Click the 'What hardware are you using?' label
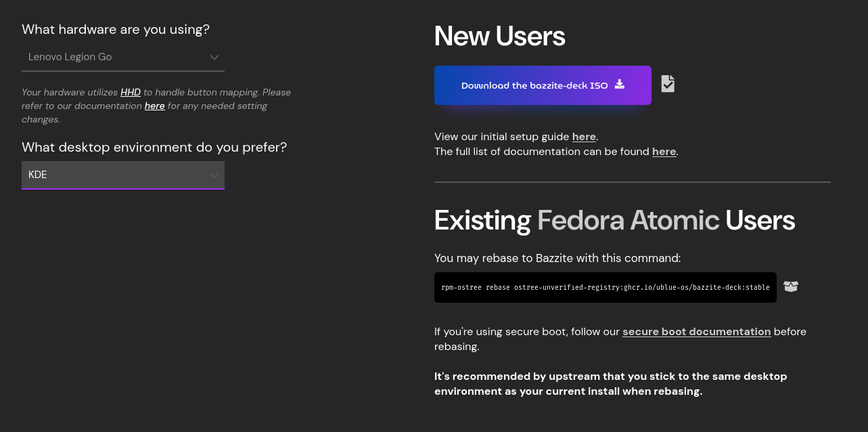Viewport: 868px width, 432px height. pos(116,30)
